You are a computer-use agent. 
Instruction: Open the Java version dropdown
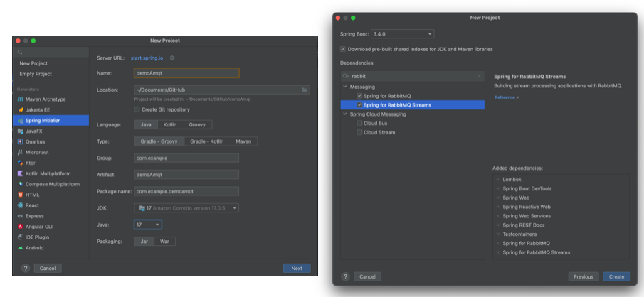(148, 225)
